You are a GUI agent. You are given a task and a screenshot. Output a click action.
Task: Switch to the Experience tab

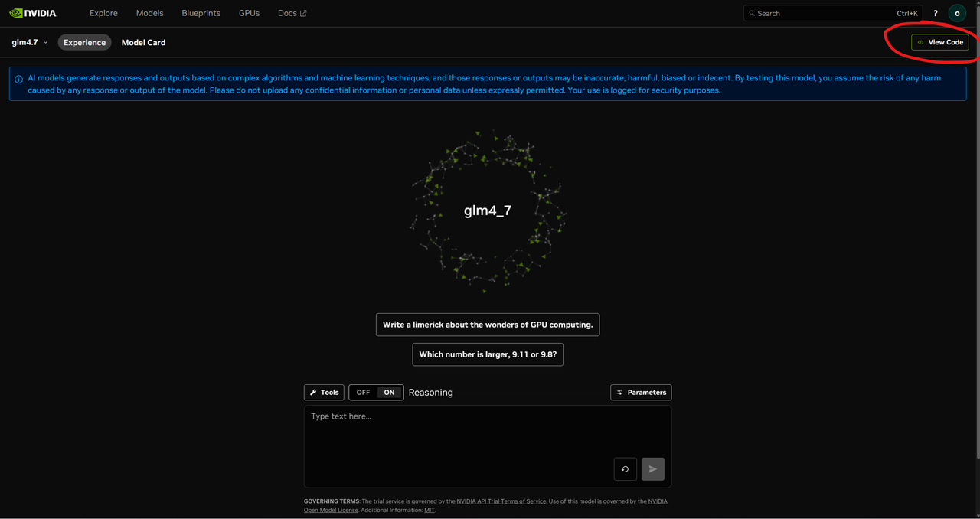coord(84,42)
